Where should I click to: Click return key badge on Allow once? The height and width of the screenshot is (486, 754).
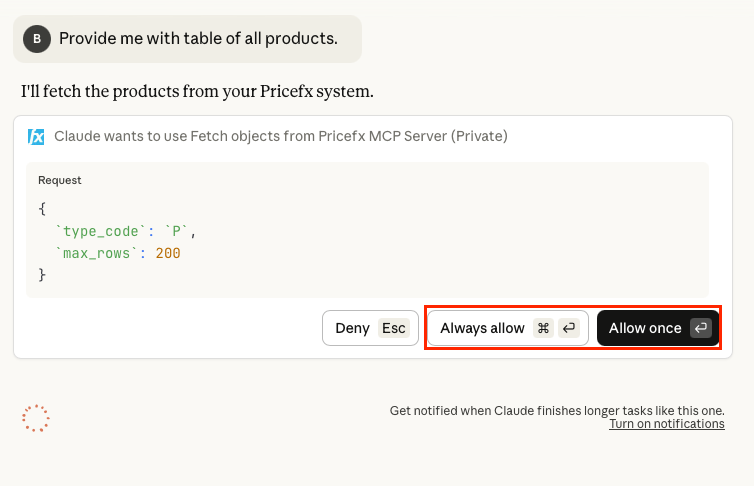(x=701, y=328)
